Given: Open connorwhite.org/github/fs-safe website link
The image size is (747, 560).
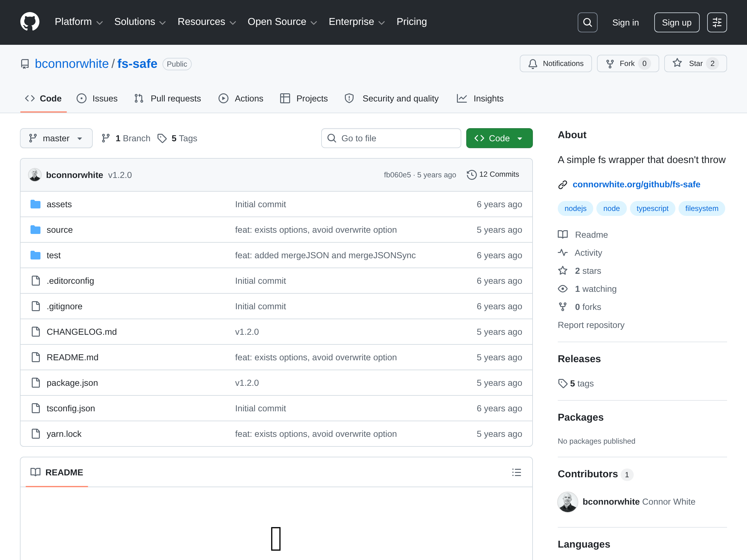Looking at the screenshot, I should tap(636, 184).
